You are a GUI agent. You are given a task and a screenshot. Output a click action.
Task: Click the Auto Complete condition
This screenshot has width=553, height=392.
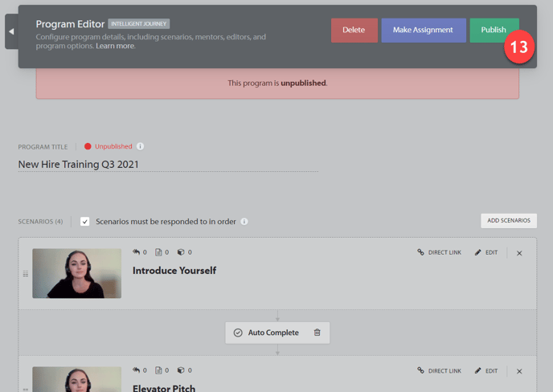266,333
